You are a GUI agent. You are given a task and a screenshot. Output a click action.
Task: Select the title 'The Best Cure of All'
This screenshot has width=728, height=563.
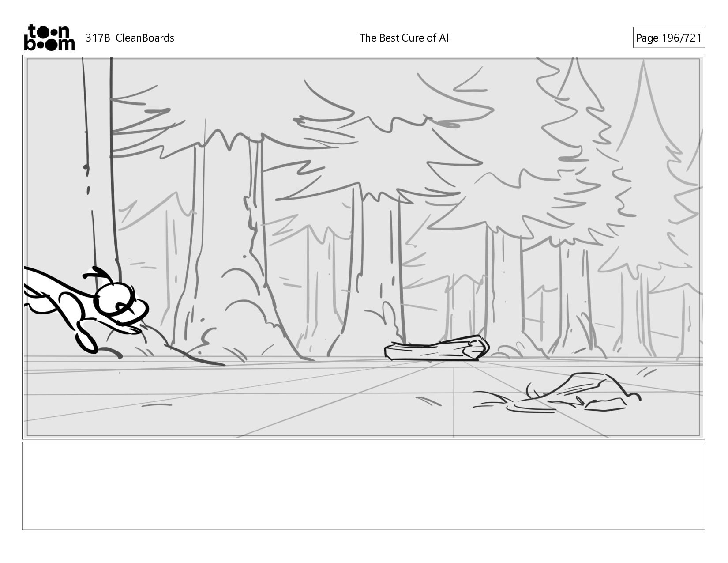[405, 38]
